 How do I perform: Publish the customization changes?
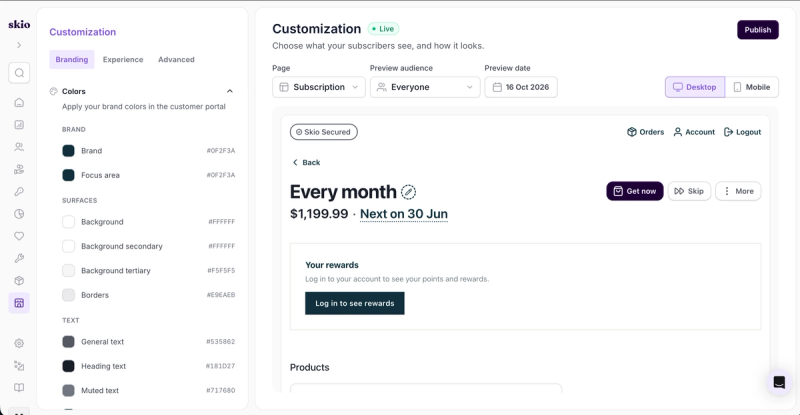pos(758,30)
